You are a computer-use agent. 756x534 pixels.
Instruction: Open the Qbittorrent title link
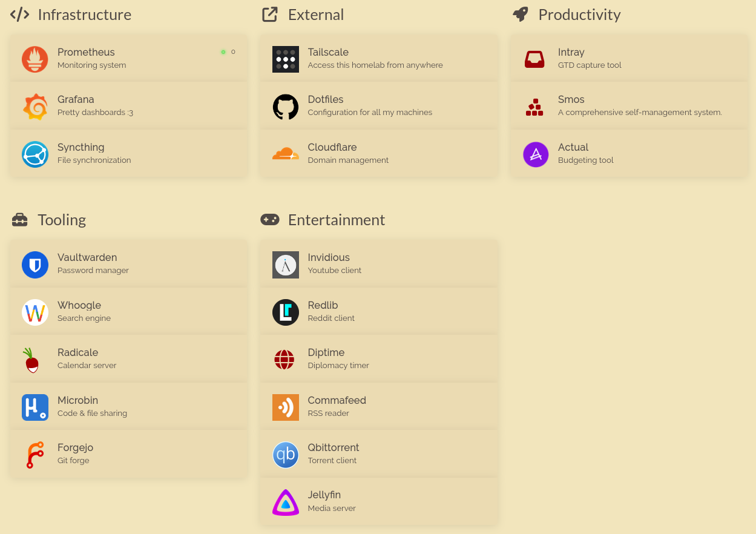pyautogui.click(x=334, y=447)
